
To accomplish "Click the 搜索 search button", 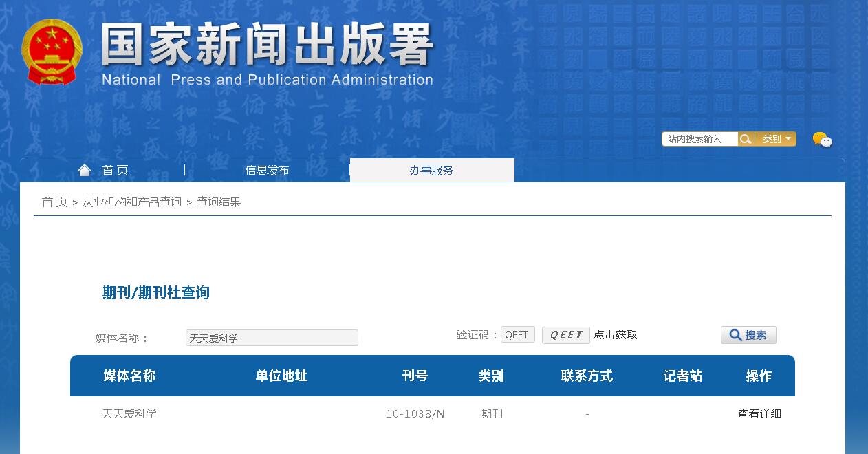I will [748, 335].
